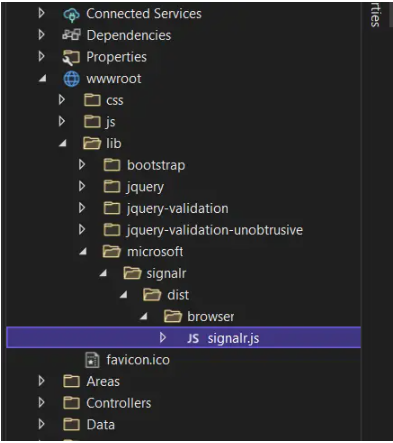The width and height of the screenshot is (393, 443).
Task: Click the Controllers folder icon
Action: [x=72, y=403]
